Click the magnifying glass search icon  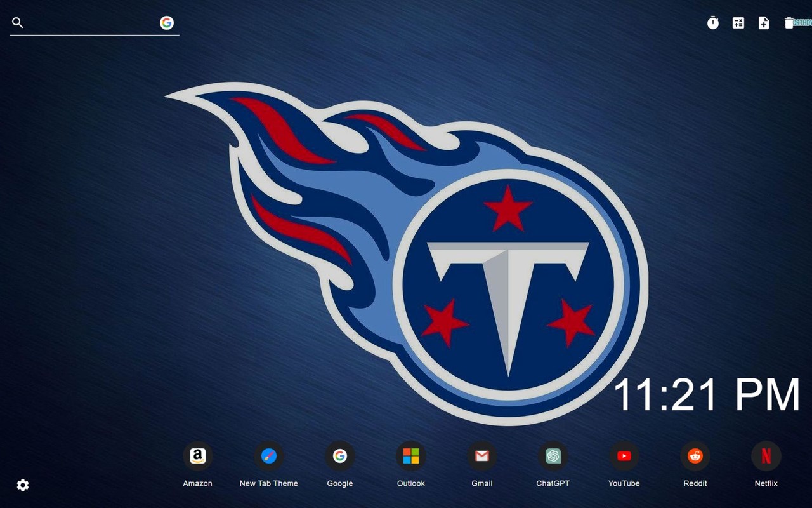(x=18, y=23)
